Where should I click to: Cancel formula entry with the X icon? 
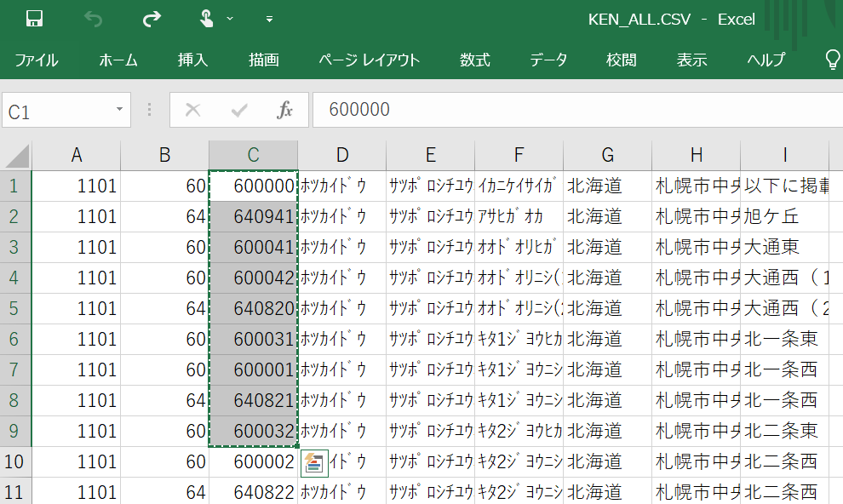click(192, 110)
